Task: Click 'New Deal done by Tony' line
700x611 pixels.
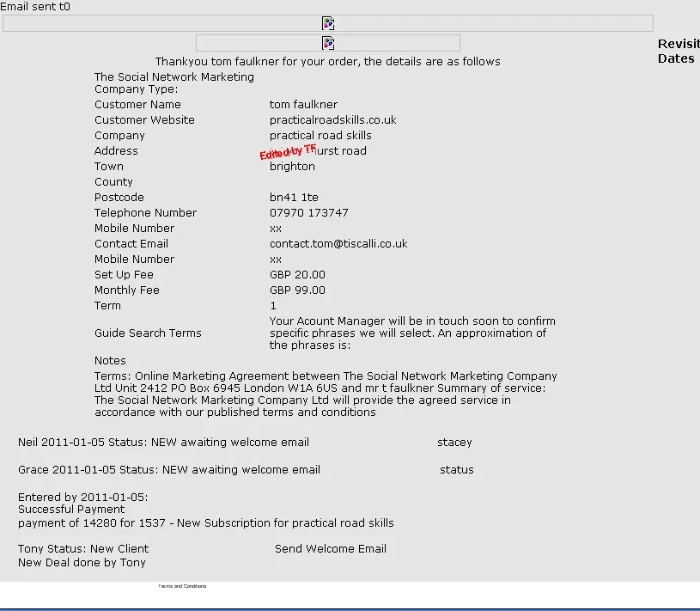Action: pyautogui.click(x=82, y=563)
